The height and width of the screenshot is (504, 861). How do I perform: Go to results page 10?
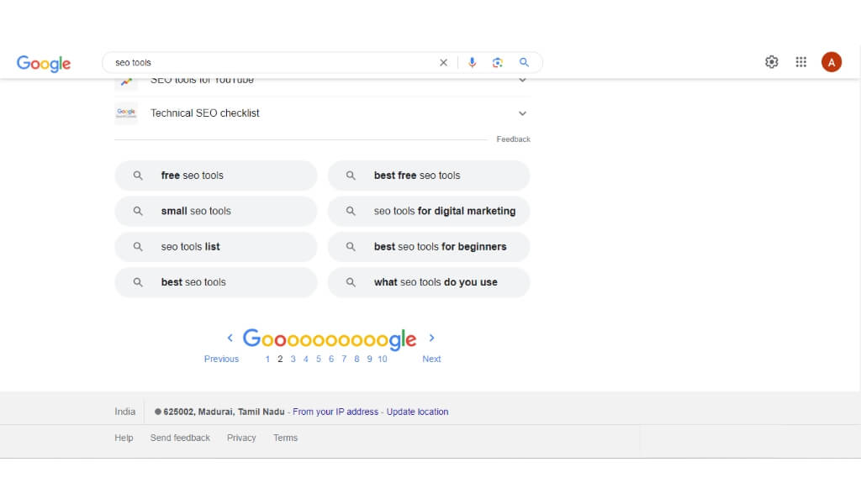coord(383,360)
